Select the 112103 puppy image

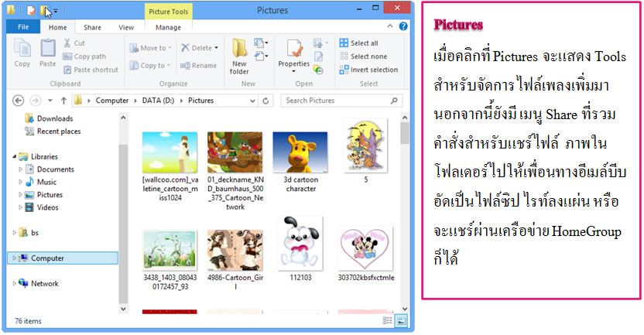coord(300,243)
